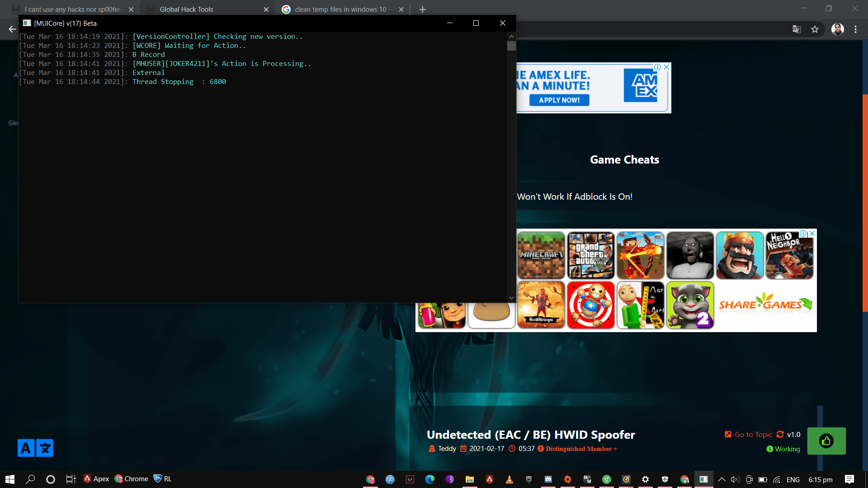Image resolution: width=868 pixels, height=488 pixels.
Task: Open the battery status icon
Action: [x=763, y=479]
